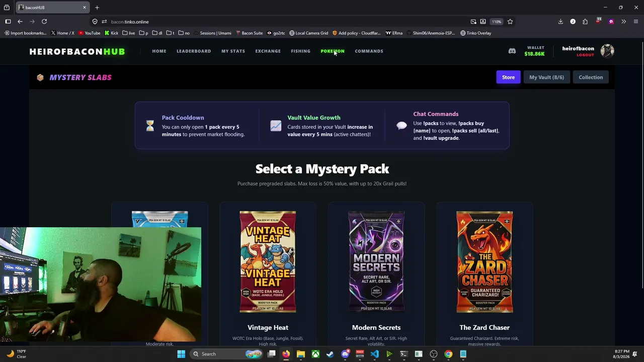Image resolution: width=644 pixels, height=362 pixels.
Task: Select The Zard Chaser pack image
Action: click(x=485, y=261)
